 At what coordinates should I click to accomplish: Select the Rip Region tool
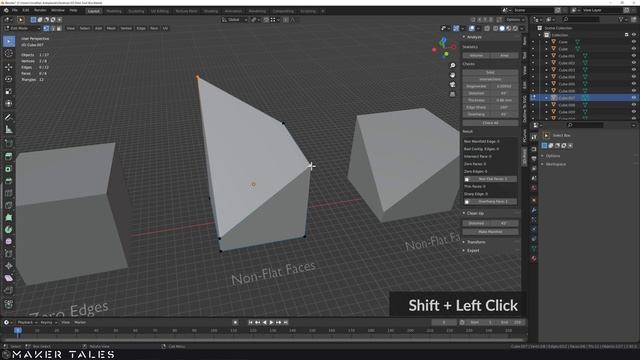coord(9,291)
